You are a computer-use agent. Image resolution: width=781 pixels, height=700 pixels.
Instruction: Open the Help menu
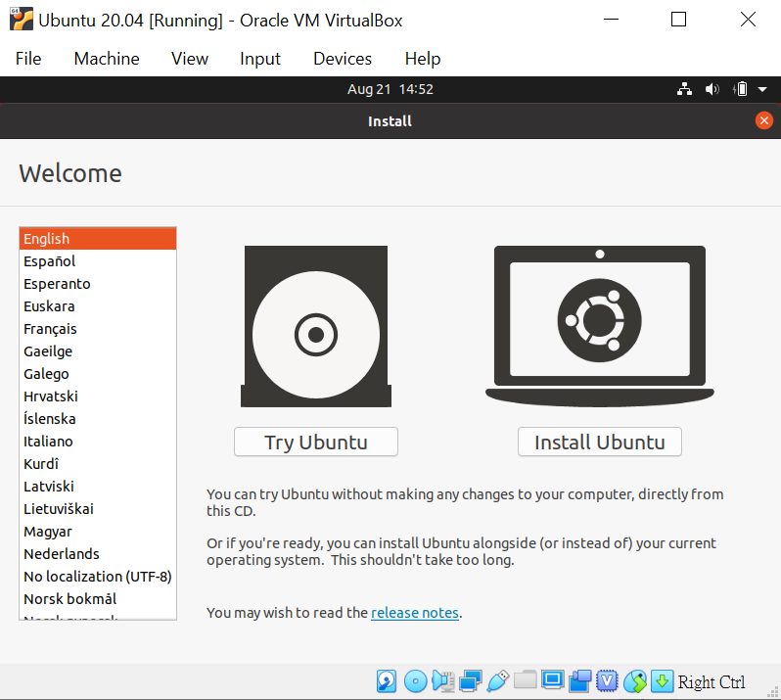tap(423, 59)
